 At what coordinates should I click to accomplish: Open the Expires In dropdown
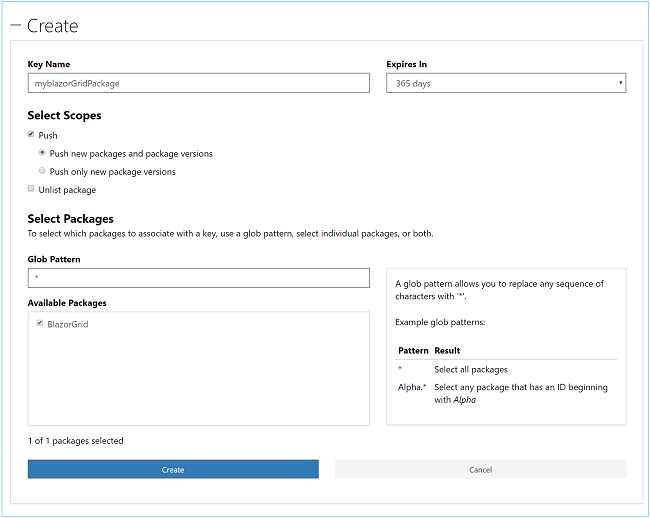(505, 83)
